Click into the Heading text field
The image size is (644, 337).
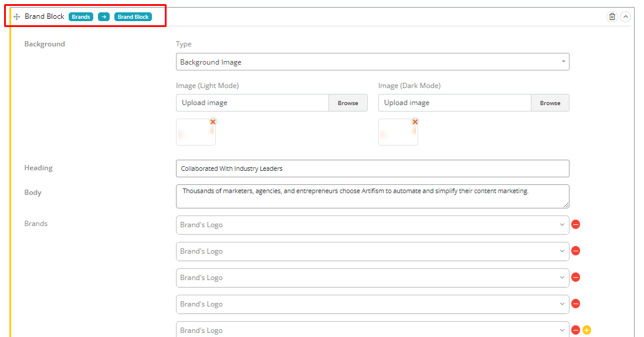(372, 168)
